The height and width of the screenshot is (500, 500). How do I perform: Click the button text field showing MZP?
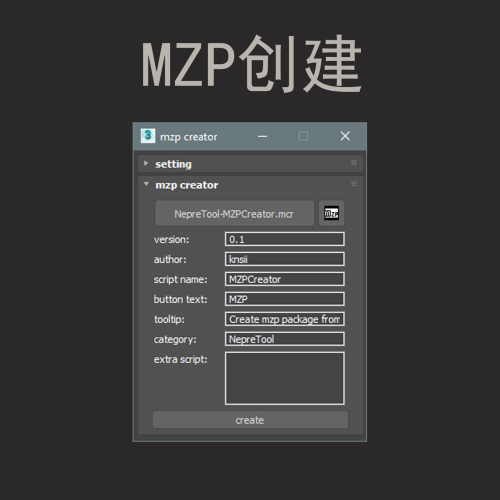285,299
